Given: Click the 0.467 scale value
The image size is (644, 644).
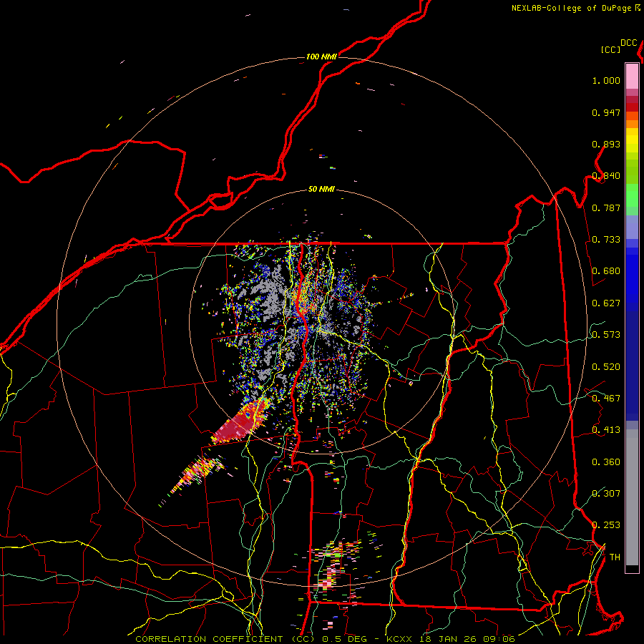Looking at the screenshot, I should [x=606, y=399].
